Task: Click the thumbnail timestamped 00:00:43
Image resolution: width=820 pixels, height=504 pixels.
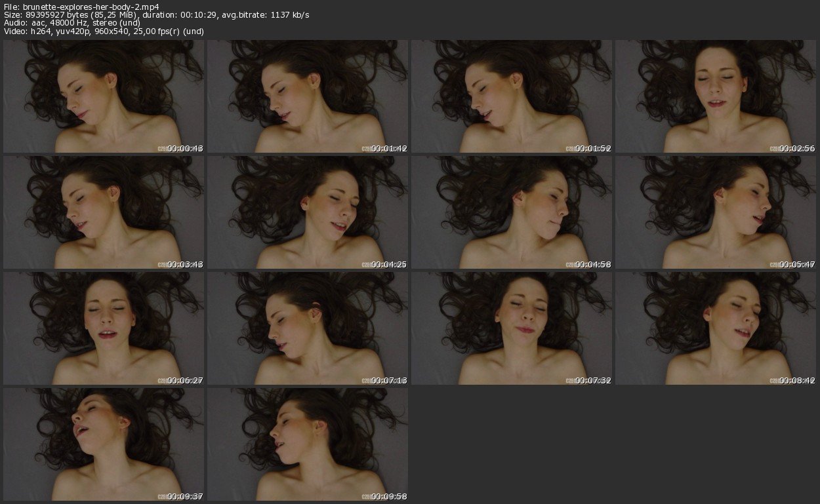Action: pos(104,96)
